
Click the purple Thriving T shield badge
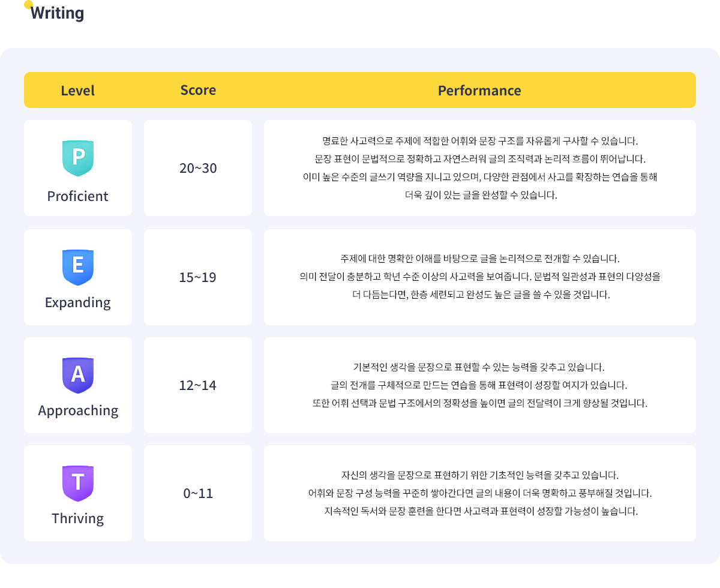78,483
